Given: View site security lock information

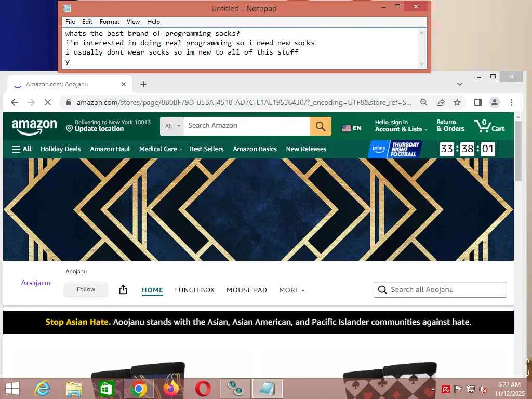Looking at the screenshot, I should [69, 102].
